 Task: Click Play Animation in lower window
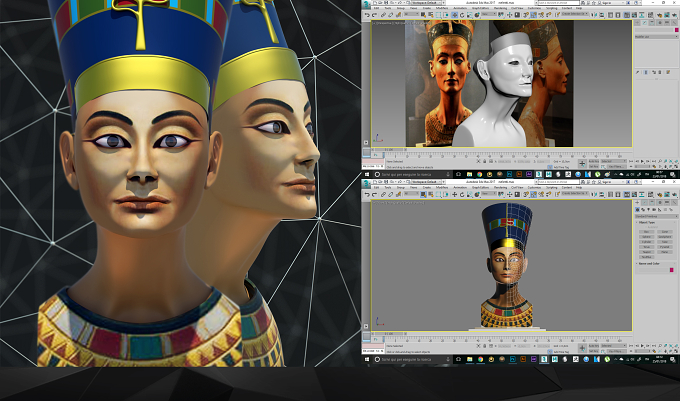click(642, 346)
